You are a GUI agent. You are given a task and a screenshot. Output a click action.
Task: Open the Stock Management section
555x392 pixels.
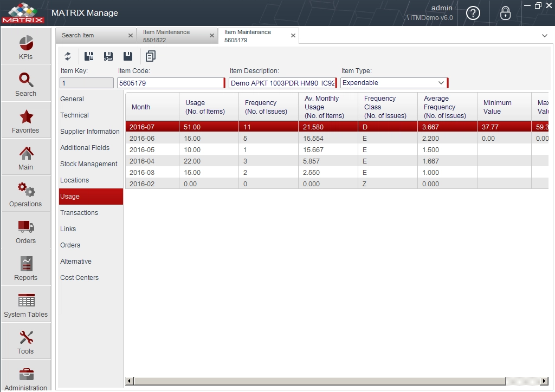88,164
